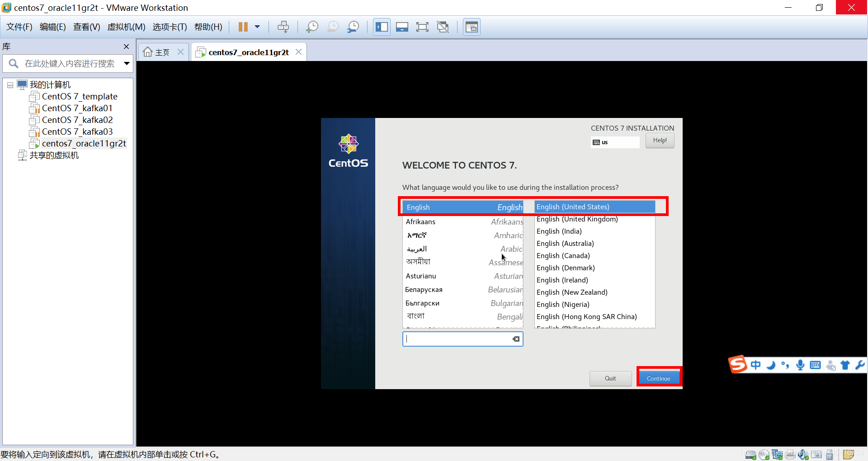The width and height of the screenshot is (868, 461).
Task: Choose English (Canada) locale
Action: [594, 256]
